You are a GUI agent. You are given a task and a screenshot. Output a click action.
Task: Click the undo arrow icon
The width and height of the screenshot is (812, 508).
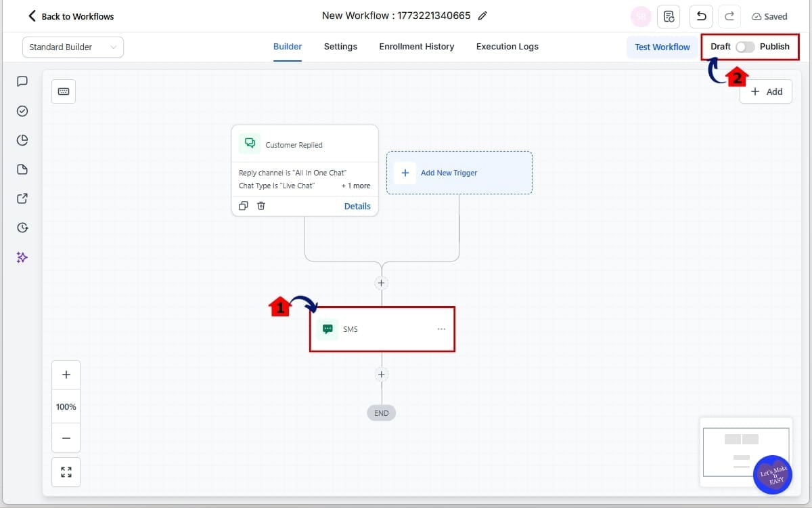click(701, 16)
